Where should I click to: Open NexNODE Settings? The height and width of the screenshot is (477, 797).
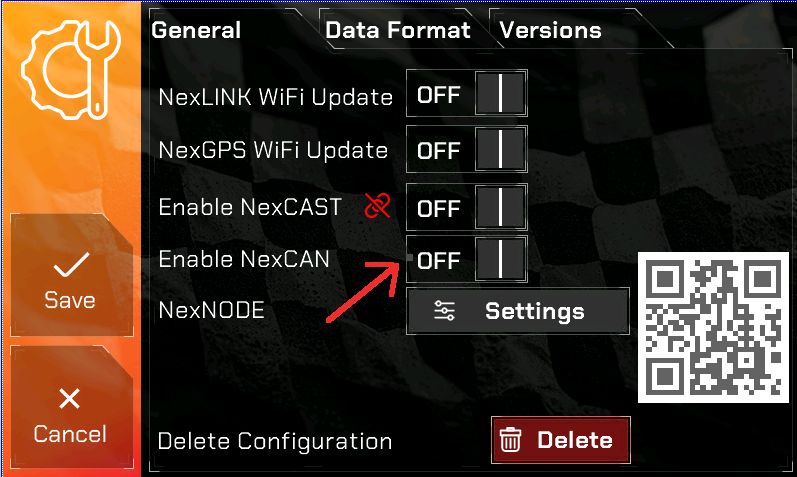517,311
